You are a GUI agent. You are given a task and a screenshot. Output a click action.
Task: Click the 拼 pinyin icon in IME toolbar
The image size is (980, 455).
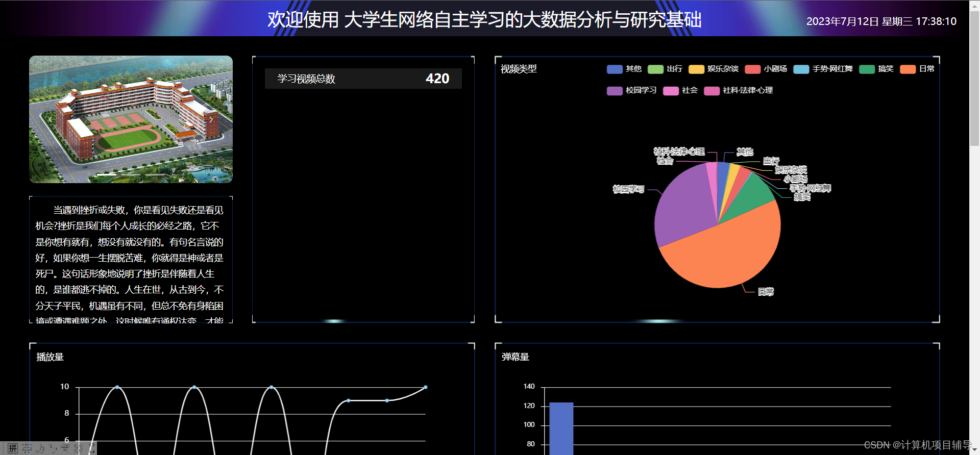click(13, 448)
